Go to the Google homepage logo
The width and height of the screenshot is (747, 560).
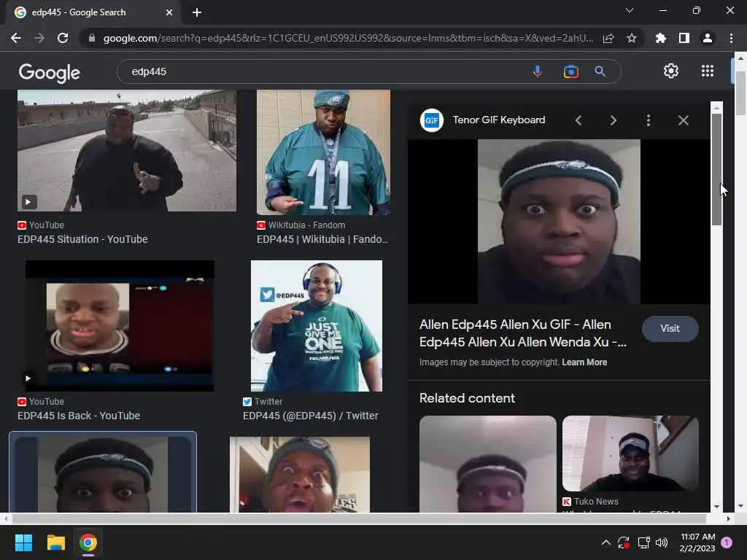[x=50, y=73]
